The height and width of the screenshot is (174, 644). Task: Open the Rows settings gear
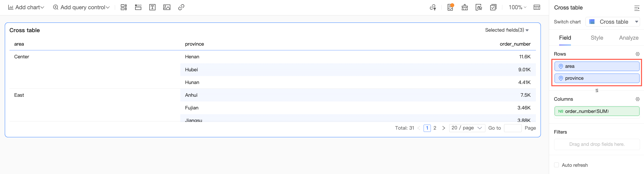[638, 54]
